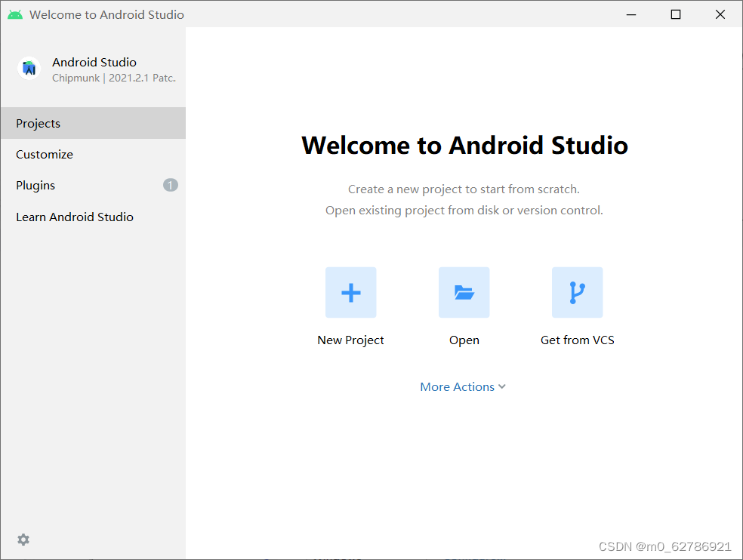Screen dimensions: 743x560
Task: Minimize the Welcome window
Action: pos(631,14)
